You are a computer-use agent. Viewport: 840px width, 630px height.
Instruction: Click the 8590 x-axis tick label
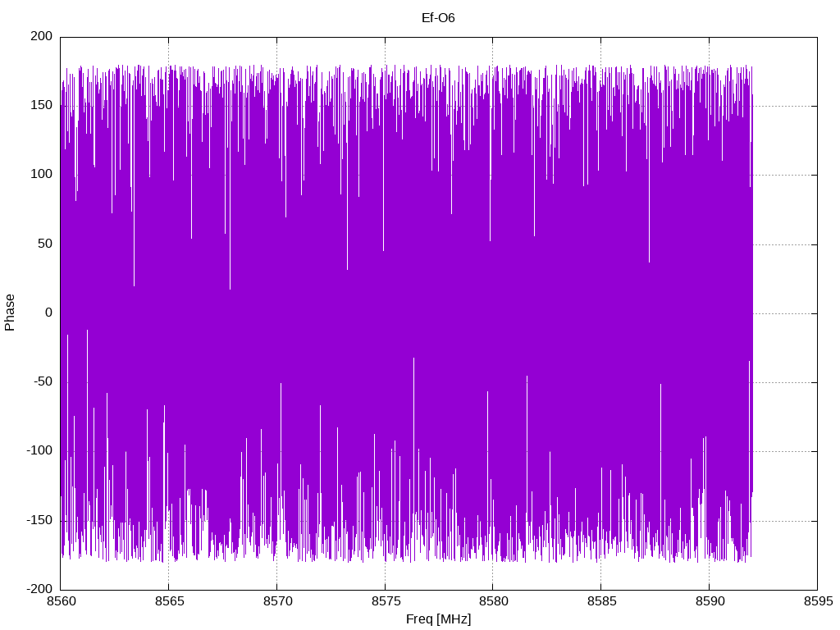point(710,601)
